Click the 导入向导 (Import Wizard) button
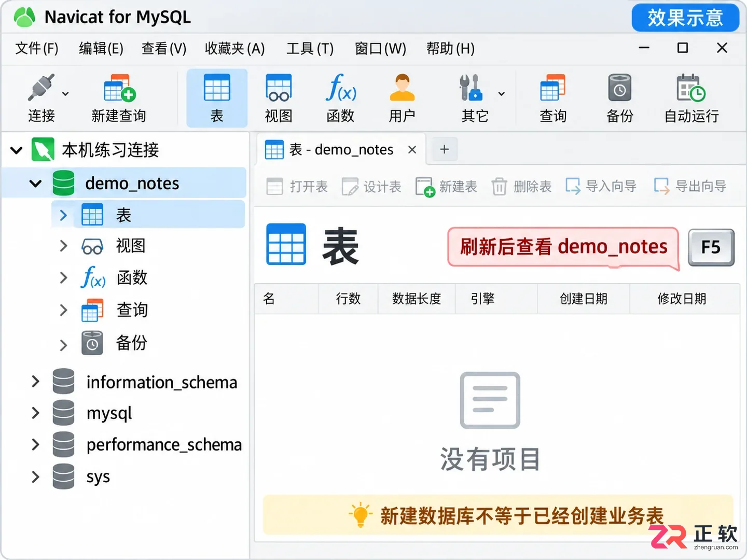The height and width of the screenshot is (560, 747). coord(601,186)
